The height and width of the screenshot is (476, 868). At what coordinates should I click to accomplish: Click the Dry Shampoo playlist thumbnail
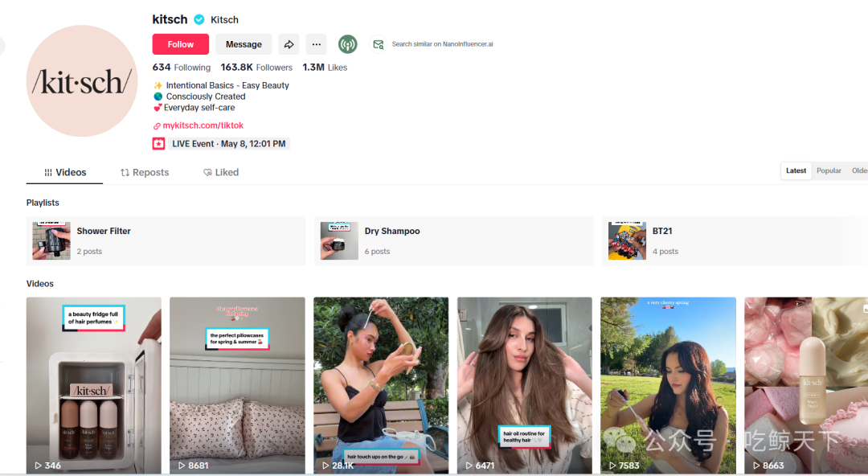point(339,241)
